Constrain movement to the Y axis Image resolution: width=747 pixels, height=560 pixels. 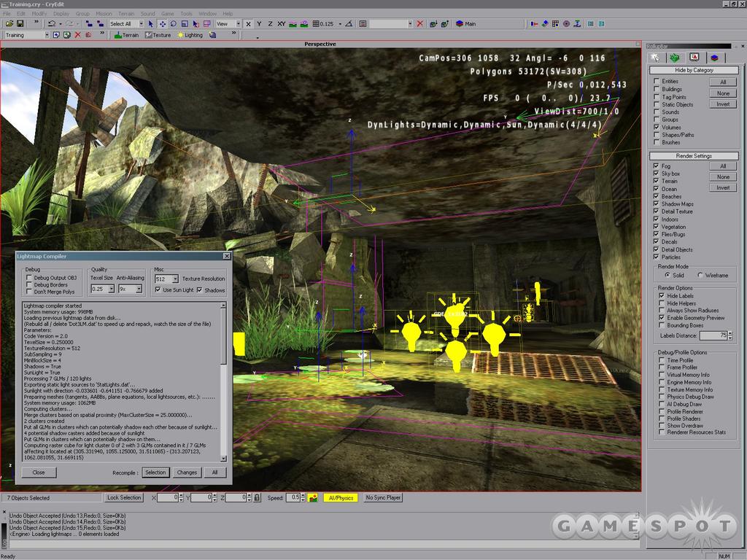tap(259, 24)
